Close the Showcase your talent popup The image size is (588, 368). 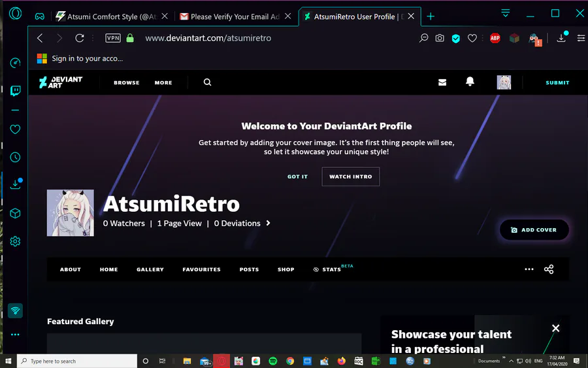click(x=556, y=328)
